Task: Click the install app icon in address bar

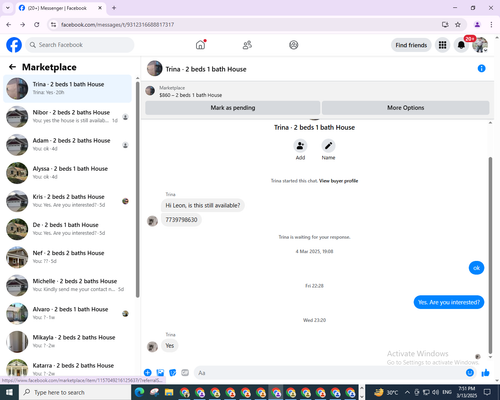Action: coord(445,24)
